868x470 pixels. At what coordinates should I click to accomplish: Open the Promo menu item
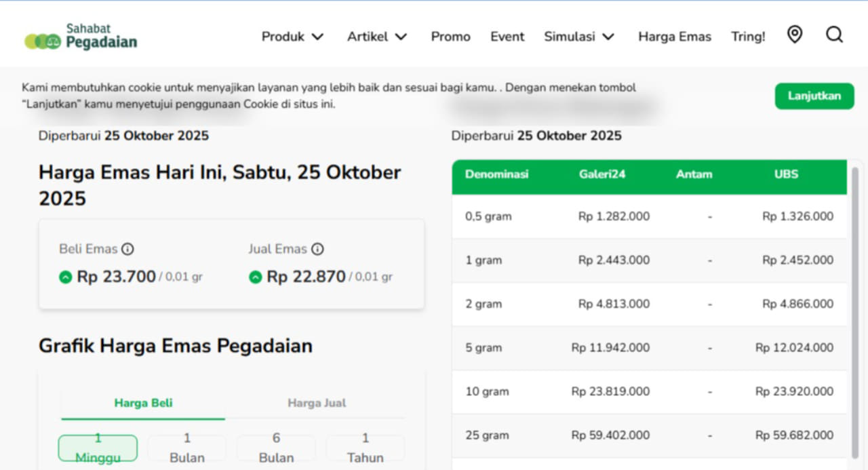point(450,37)
